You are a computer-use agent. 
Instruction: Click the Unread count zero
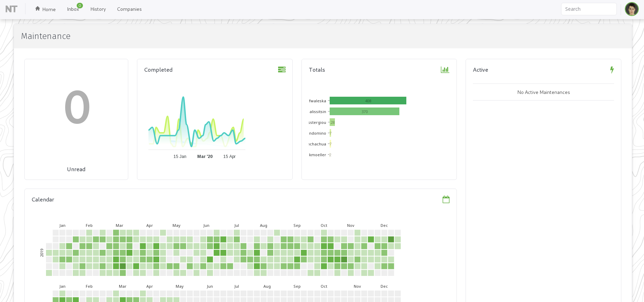point(77,107)
